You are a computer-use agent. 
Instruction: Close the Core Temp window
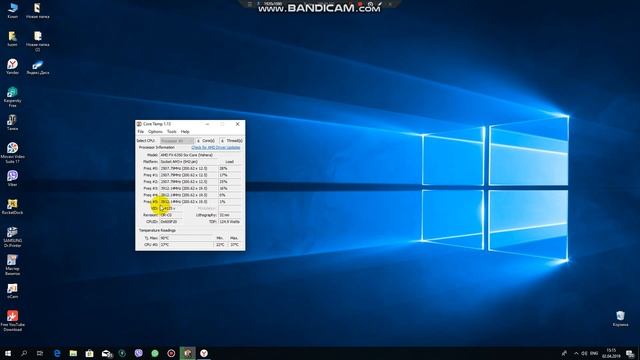[238, 124]
